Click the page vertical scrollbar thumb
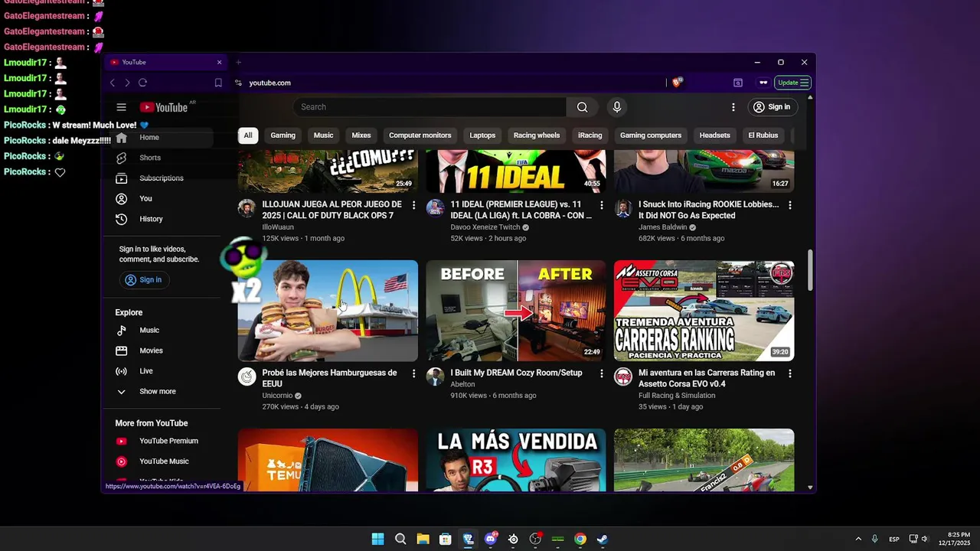This screenshot has height=551, width=980. pos(810,270)
